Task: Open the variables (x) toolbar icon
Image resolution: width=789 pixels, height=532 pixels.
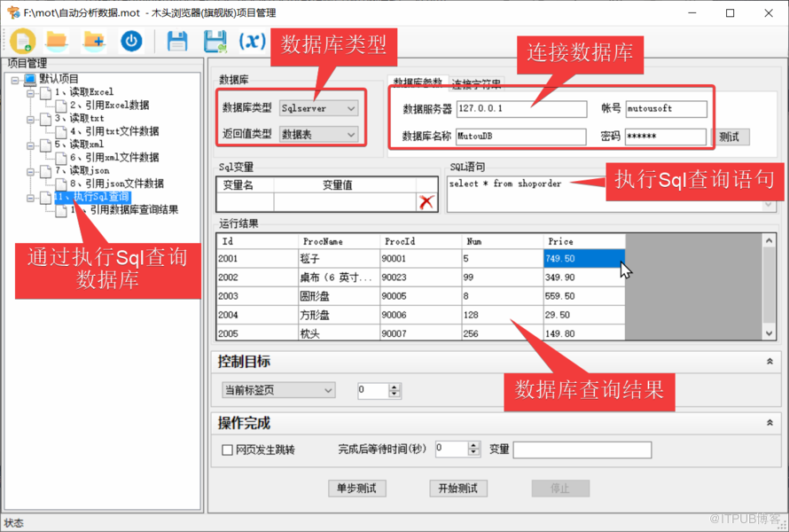Action: (x=253, y=40)
